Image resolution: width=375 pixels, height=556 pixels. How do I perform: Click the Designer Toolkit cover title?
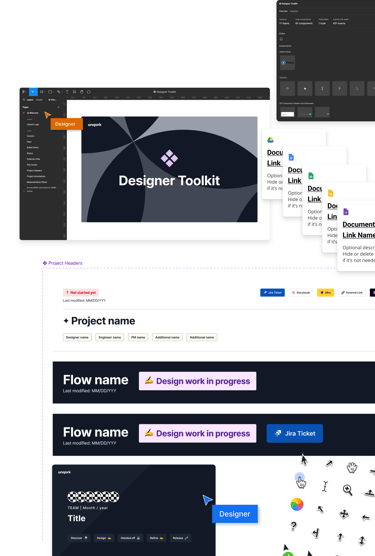[169, 180]
